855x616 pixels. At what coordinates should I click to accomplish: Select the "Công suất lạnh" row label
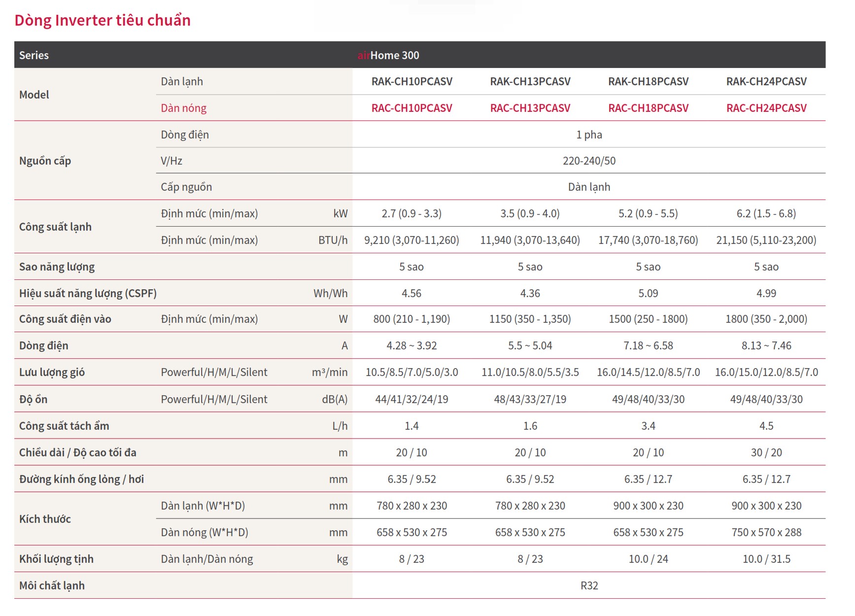pos(55,227)
